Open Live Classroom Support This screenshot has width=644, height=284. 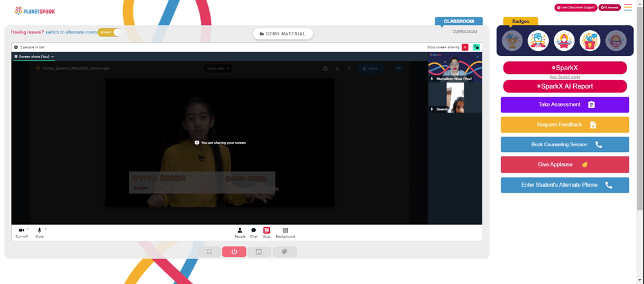pyautogui.click(x=576, y=7)
